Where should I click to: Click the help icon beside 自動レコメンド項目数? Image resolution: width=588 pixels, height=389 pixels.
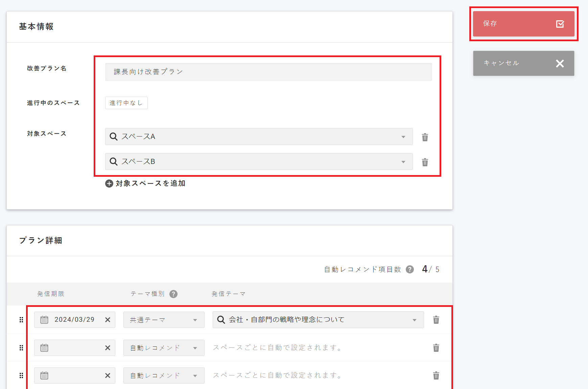point(409,269)
